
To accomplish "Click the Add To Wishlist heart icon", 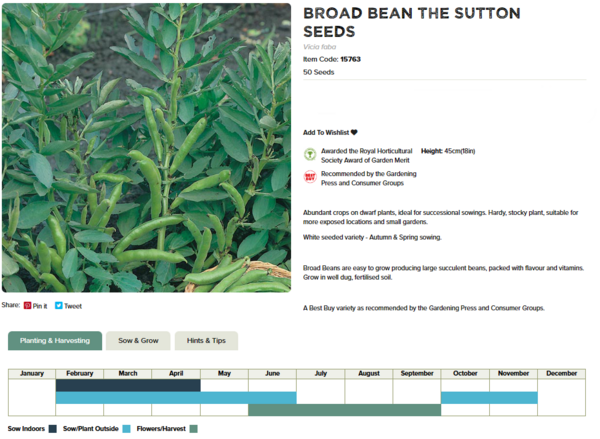I will click(x=354, y=132).
